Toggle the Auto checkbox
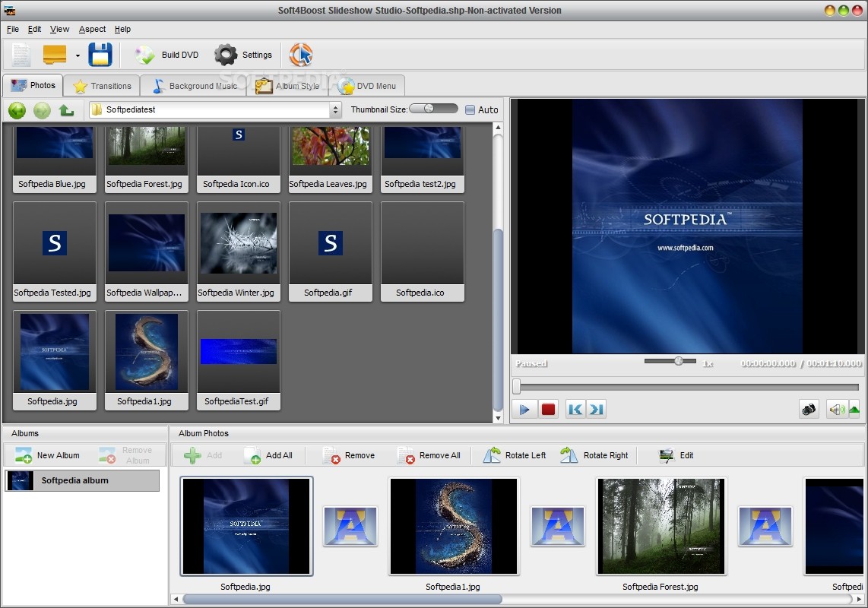This screenshot has width=868, height=608. pyautogui.click(x=470, y=109)
